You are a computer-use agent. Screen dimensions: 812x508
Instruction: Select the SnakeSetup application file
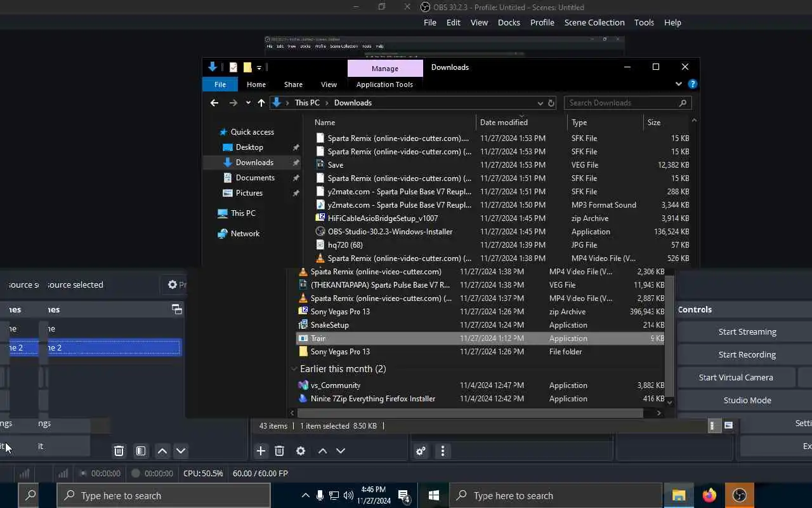[329, 325]
